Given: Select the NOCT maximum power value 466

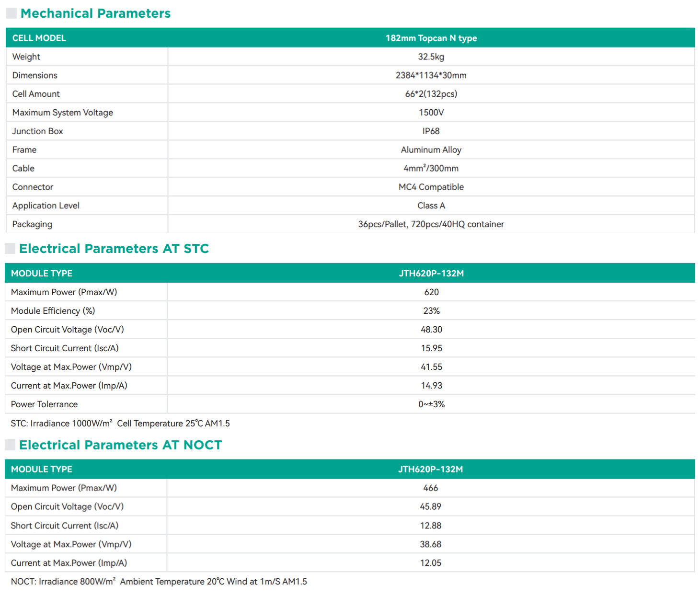Looking at the screenshot, I should point(430,488).
